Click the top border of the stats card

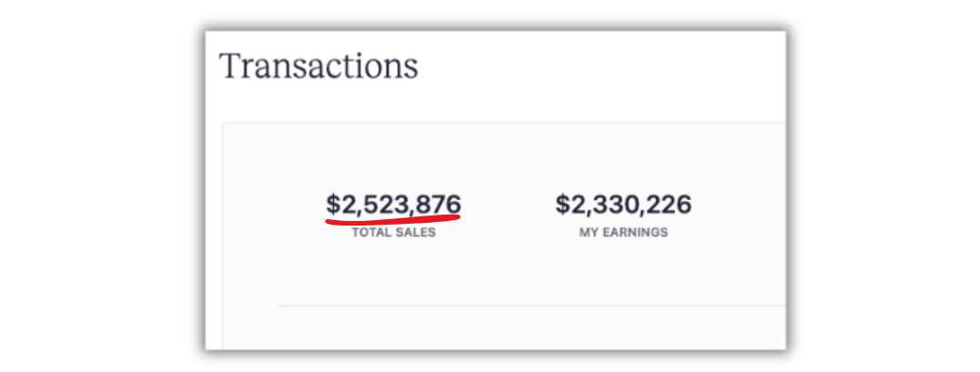[504, 123]
